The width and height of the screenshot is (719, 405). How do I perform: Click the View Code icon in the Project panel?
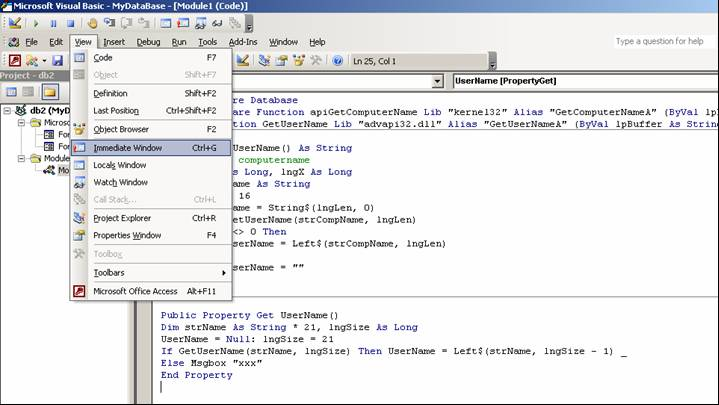coord(11,92)
